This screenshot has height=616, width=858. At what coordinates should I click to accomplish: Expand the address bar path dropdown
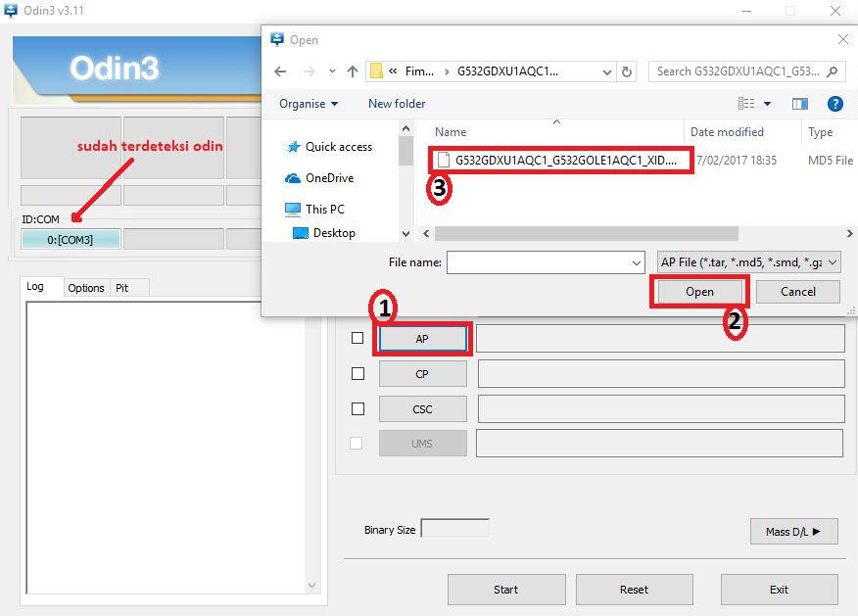pyautogui.click(x=607, y=71)
